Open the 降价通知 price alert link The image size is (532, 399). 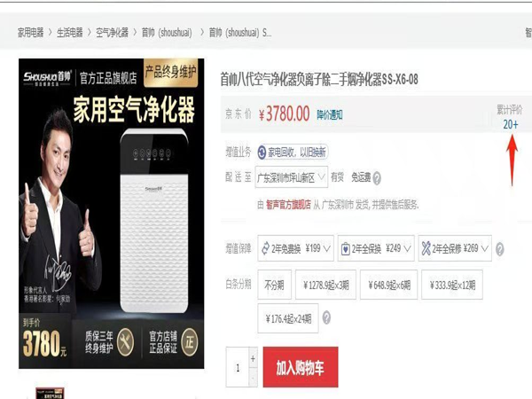pyautogui.click(x=330, y=114)
